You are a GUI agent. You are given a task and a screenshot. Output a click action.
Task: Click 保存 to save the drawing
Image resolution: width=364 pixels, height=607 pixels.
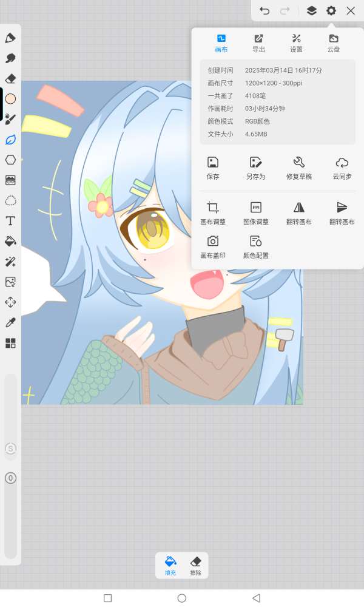(x=212, y=168)
